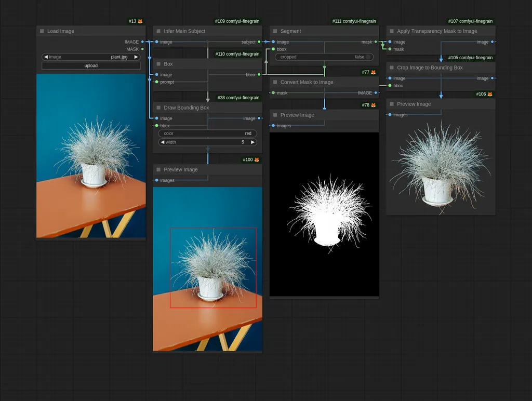Click the fox icon on the #100 badge
The width and height of the screenshot is (532, 401).
[x=256, y=159]
